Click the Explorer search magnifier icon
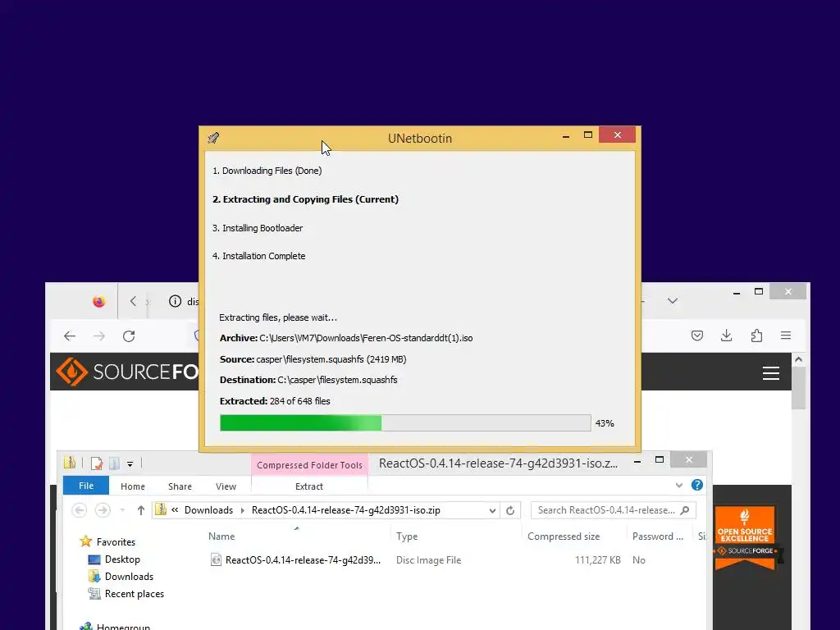The height and width of the screenshot is (630, 840). coord(685,510)
